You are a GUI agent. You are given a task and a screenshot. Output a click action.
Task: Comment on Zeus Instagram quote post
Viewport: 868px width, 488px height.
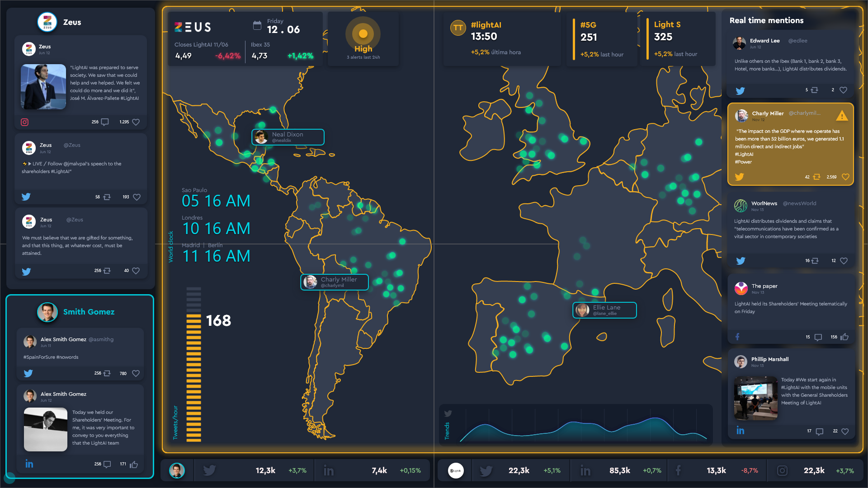pyautogui.click(x=105, y=122)
